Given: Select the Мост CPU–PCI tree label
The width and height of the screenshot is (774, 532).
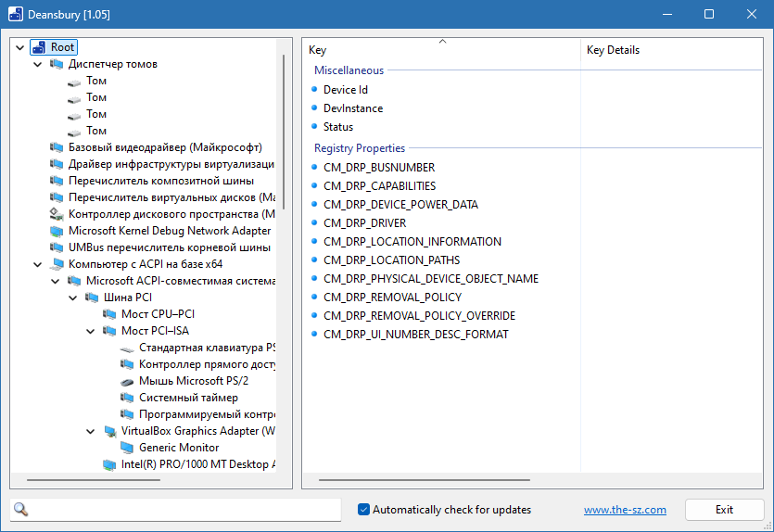Looking at the screenshot, I should coord(158,314).
